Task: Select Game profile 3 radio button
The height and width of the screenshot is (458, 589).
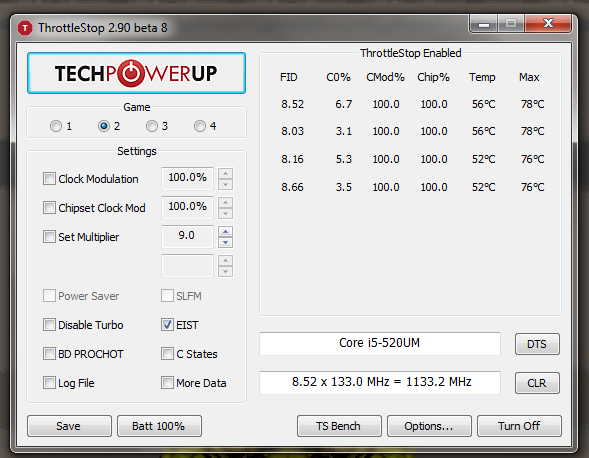Action: point(152,126)
